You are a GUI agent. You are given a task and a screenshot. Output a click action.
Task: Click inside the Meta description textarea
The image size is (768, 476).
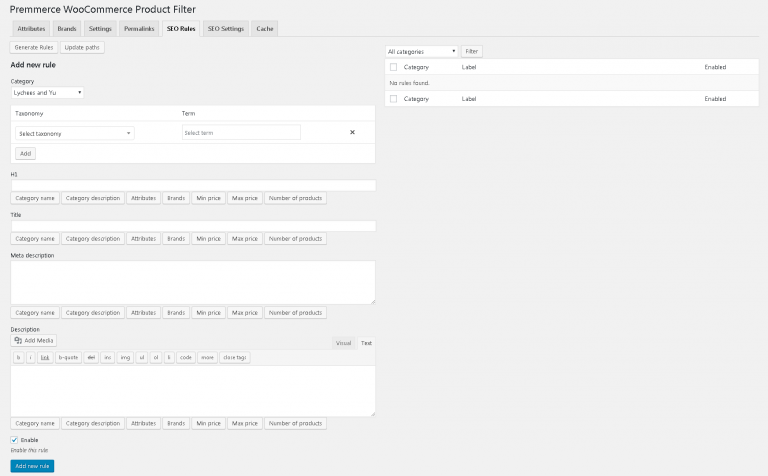(193, 283)
